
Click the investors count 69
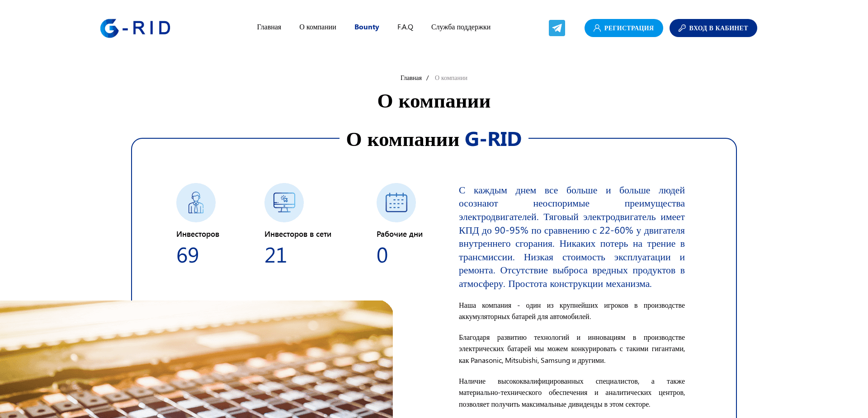pyautogui.click(x=188, y=255)
